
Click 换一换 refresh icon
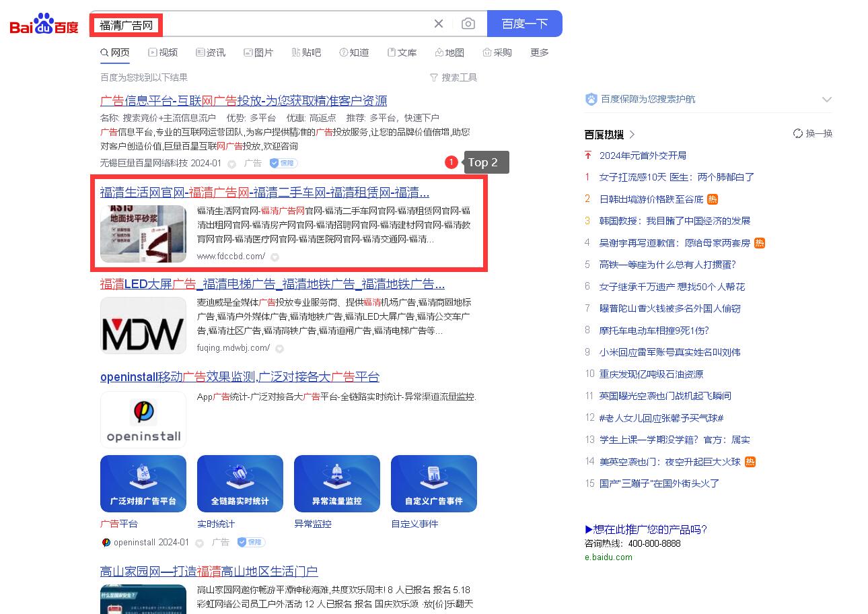click(x=798, y=134)
